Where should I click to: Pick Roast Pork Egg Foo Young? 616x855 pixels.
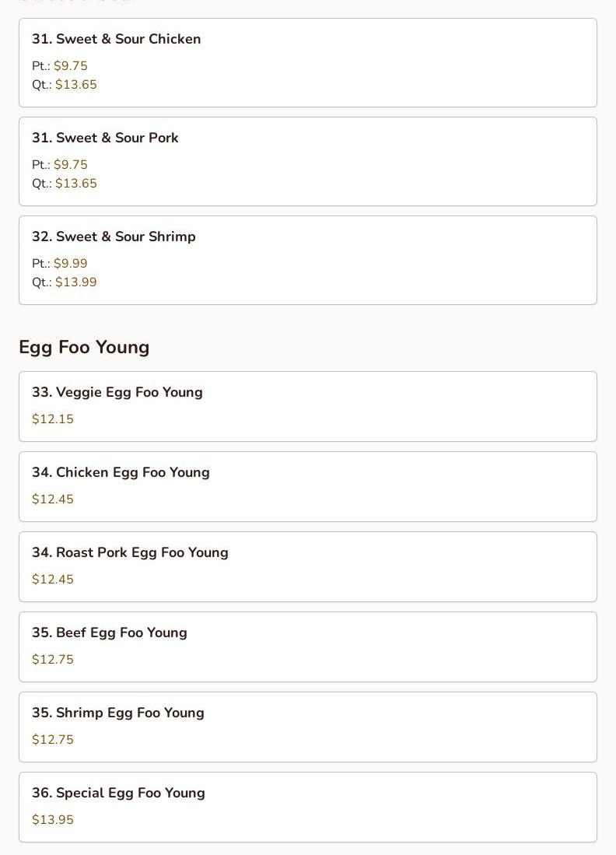[308, 566]
